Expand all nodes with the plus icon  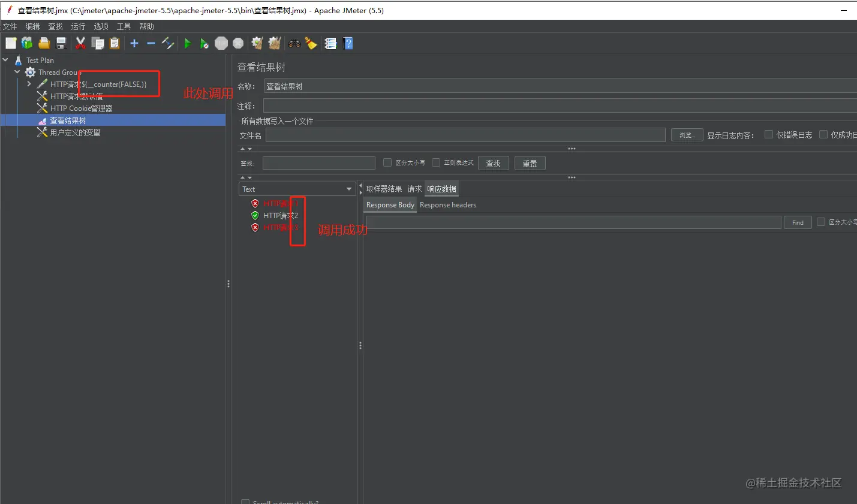pyautogui.click(x=134, y=43)
